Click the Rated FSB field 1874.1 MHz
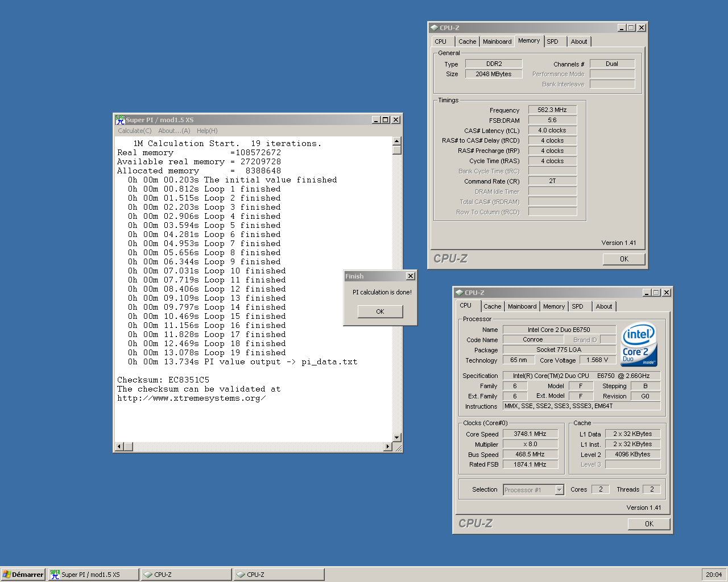Viewport: 728px width, 582px height. pyautogui.click(x=530, y=464)
